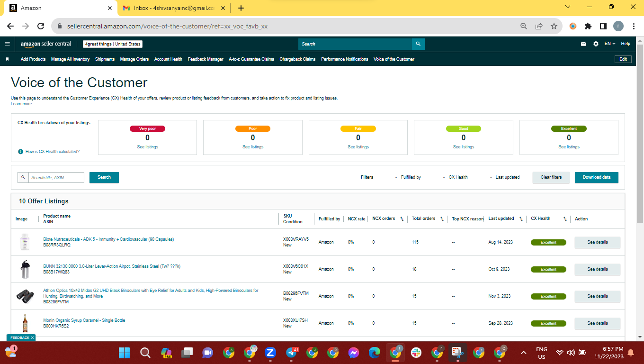The height and width of the screenshot is (364, 644).
Task: Click the orange Poor badge
Action: pos(253,128)
